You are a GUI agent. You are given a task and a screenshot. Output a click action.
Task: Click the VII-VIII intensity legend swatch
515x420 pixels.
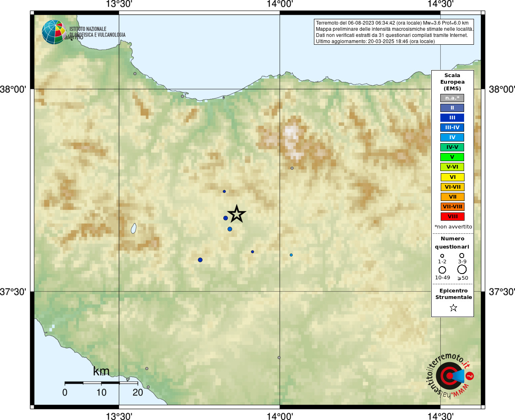[452, 207]
